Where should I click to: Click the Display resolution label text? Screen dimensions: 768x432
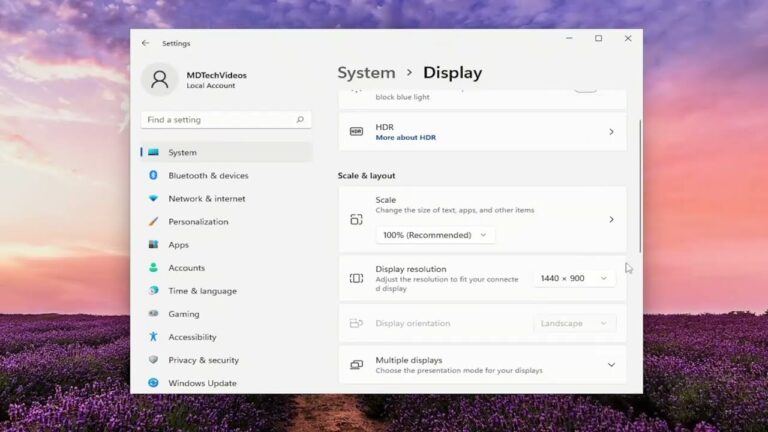pos(411,269)
